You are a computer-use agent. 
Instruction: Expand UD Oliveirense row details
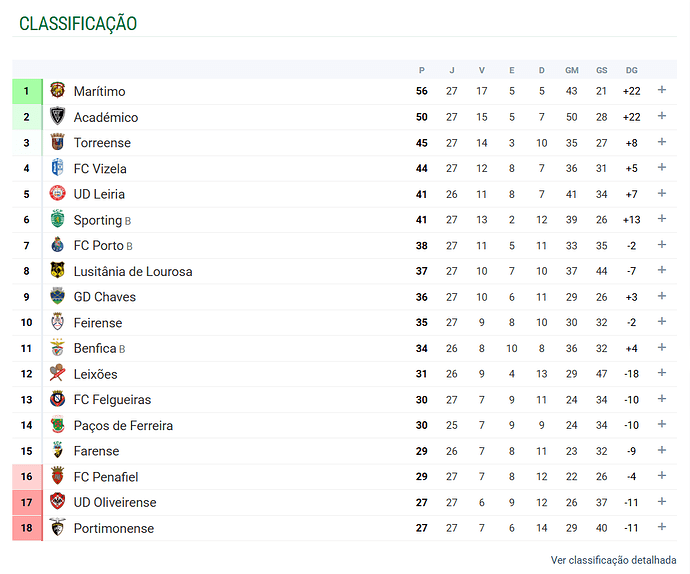[662, 502]
